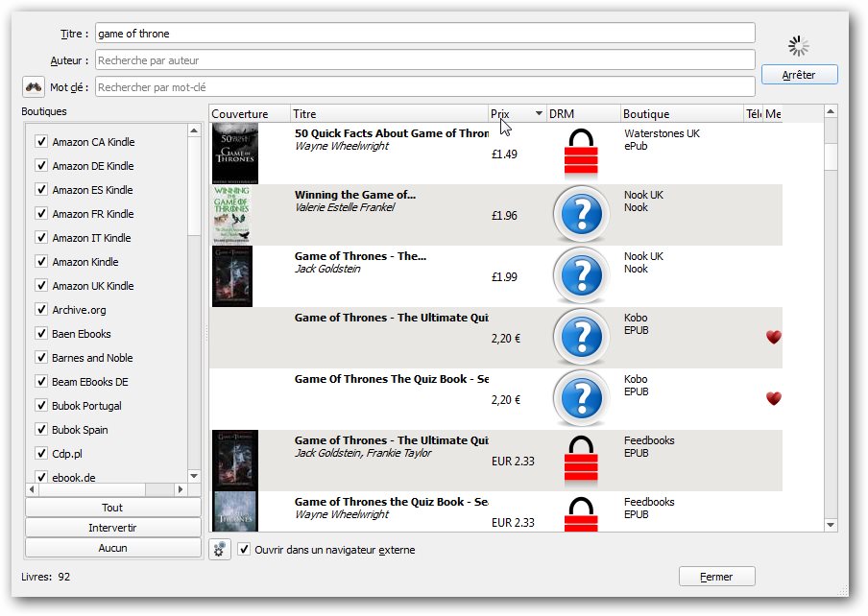Click heart affiliate icon on Ultimate Quiz Kobo row

[x=773, y=337]
